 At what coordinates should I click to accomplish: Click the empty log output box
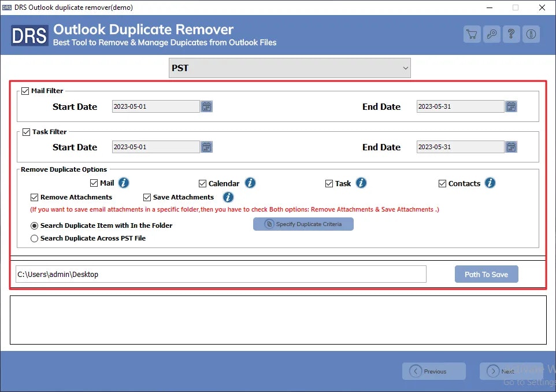coord(278,320)
